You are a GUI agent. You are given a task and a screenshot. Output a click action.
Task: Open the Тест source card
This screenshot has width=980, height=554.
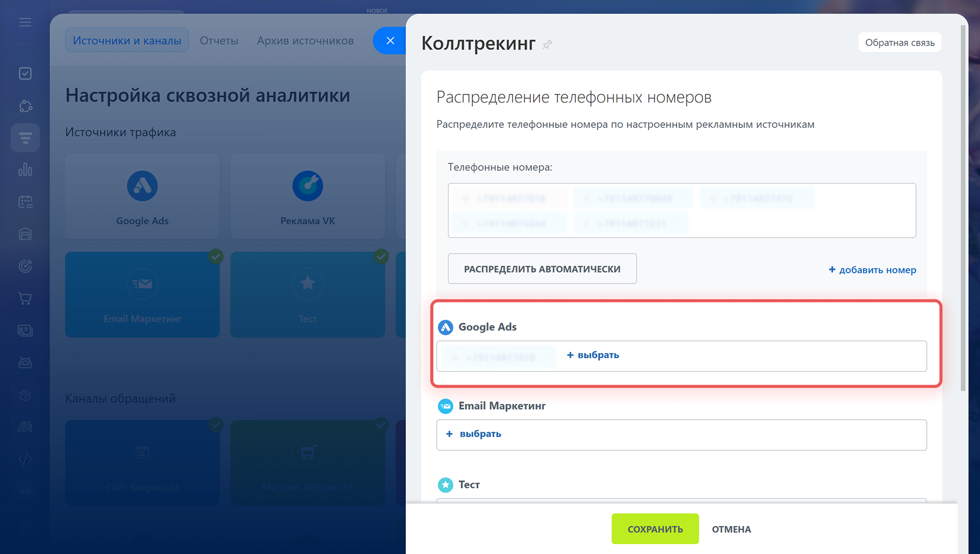click(x=307, y=294)
